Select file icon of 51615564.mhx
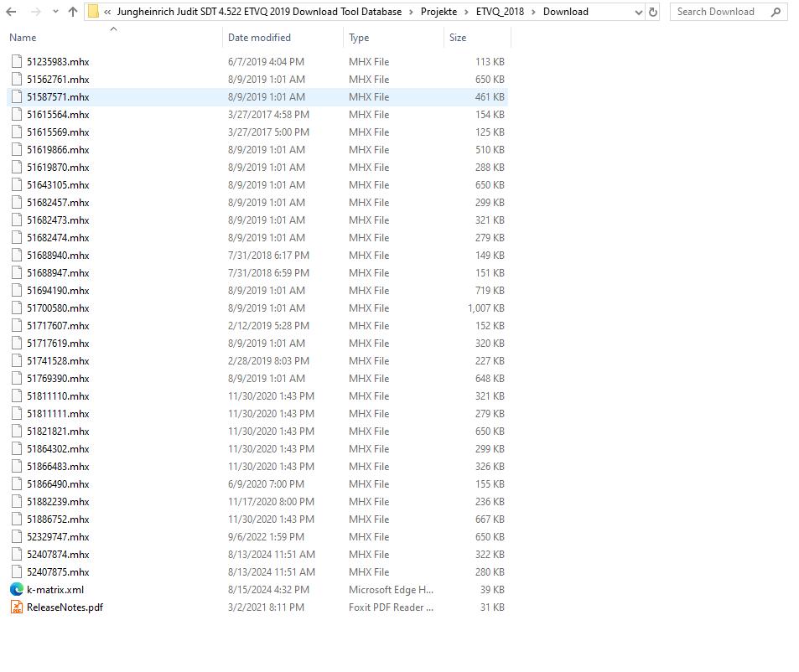The height and width of the screenshot is (672, 799). (x=17, y=115)
